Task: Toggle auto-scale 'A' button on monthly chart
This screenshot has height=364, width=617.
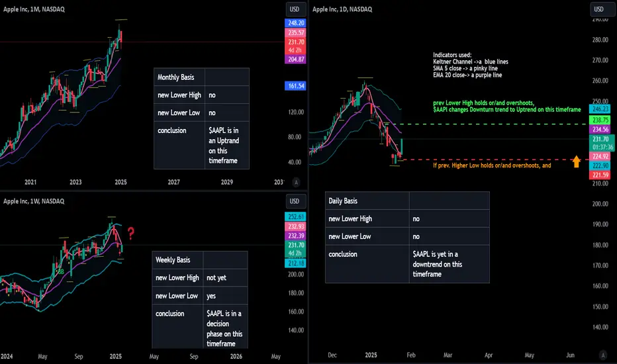Action: click(x=297, y=182)
